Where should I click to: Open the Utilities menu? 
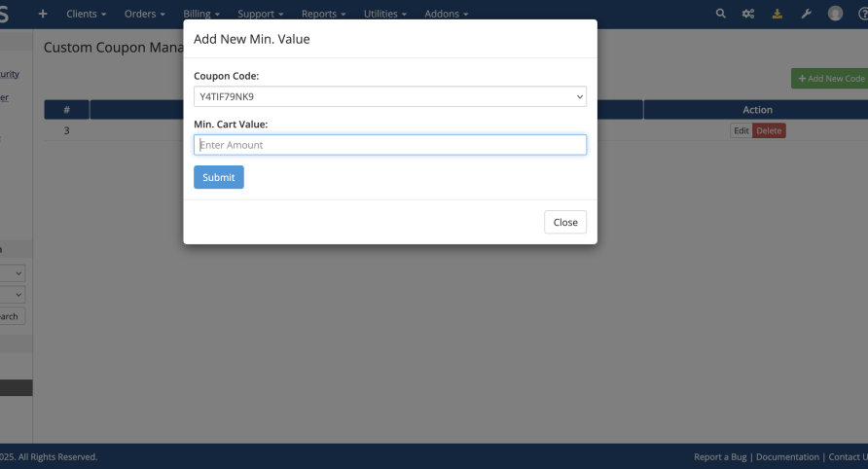point(385,14)
